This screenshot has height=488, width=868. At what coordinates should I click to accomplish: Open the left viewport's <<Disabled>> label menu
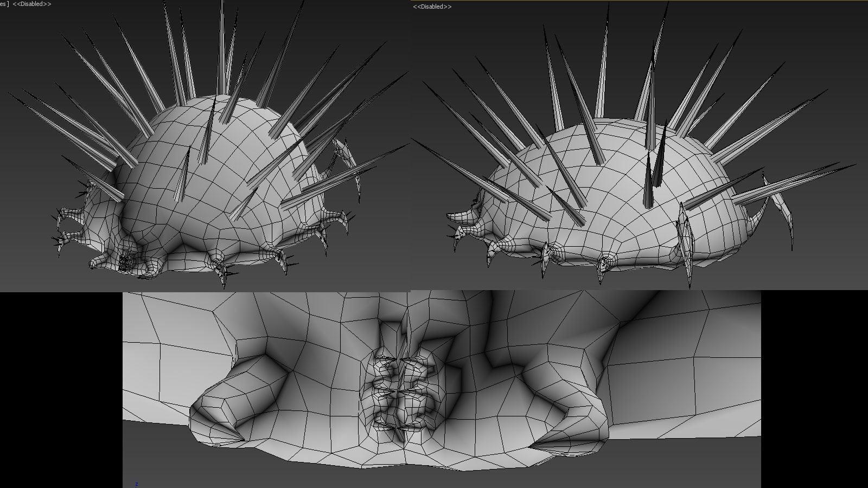pos(32,4)
